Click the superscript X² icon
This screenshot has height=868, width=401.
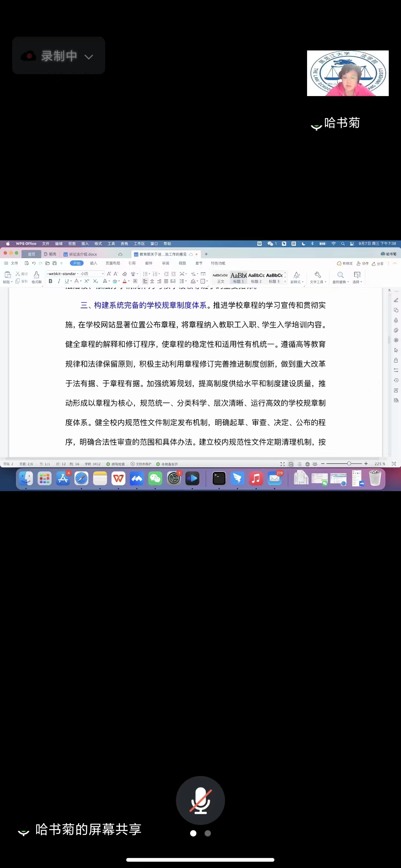click(x=87, y=281)
